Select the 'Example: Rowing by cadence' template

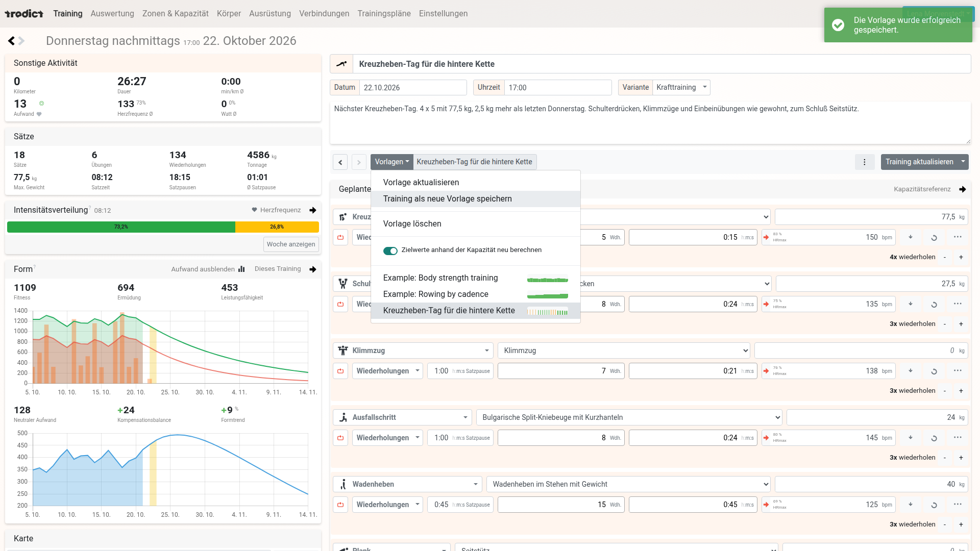476,294
